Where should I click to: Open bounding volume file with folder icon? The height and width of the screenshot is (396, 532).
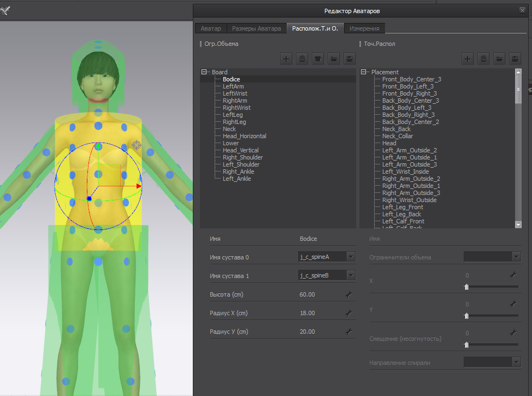(x=334, y=58)
